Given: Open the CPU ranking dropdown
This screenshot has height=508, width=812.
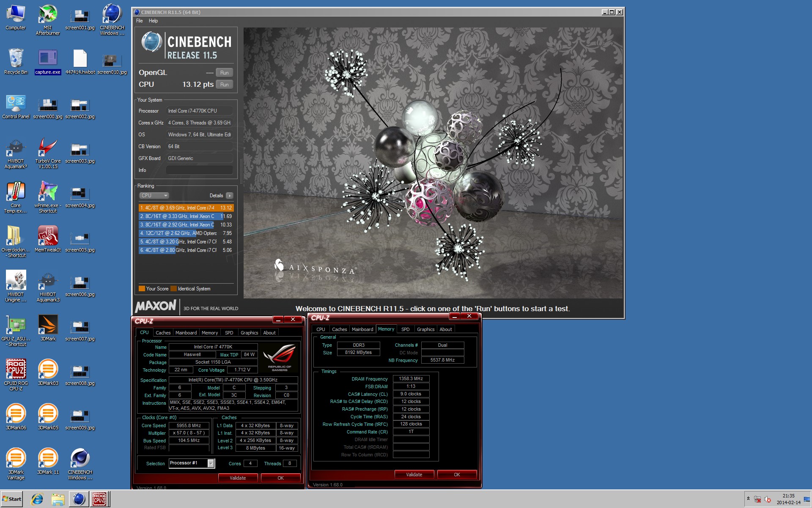Looking at the screenshot, I should (154, 196).
